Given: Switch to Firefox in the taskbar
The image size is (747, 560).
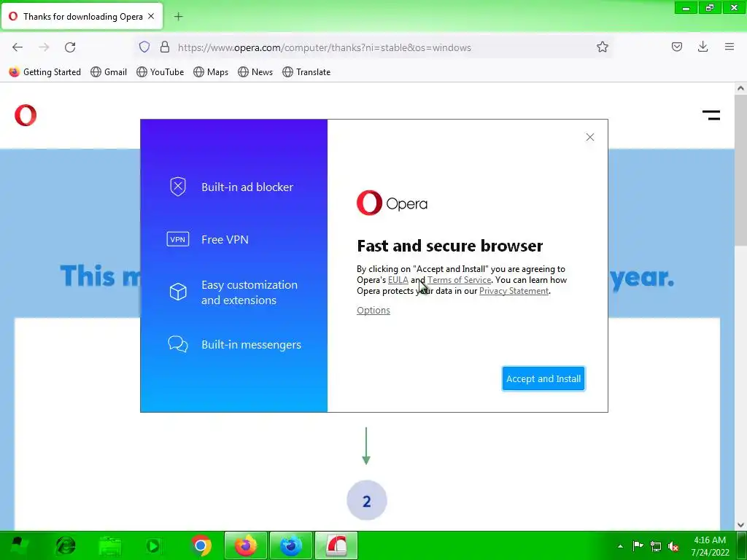Looking at the screenshot, I should (x=246, y=545).
